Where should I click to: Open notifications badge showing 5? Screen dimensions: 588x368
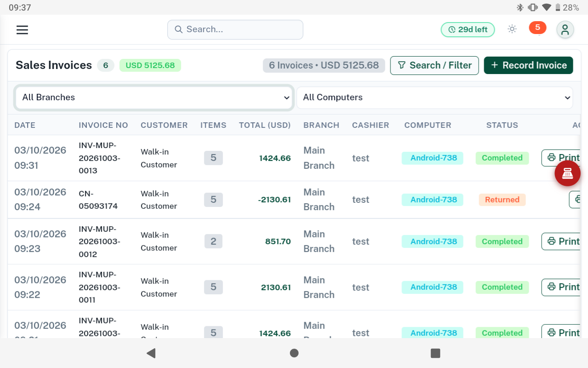click(537, 28)
